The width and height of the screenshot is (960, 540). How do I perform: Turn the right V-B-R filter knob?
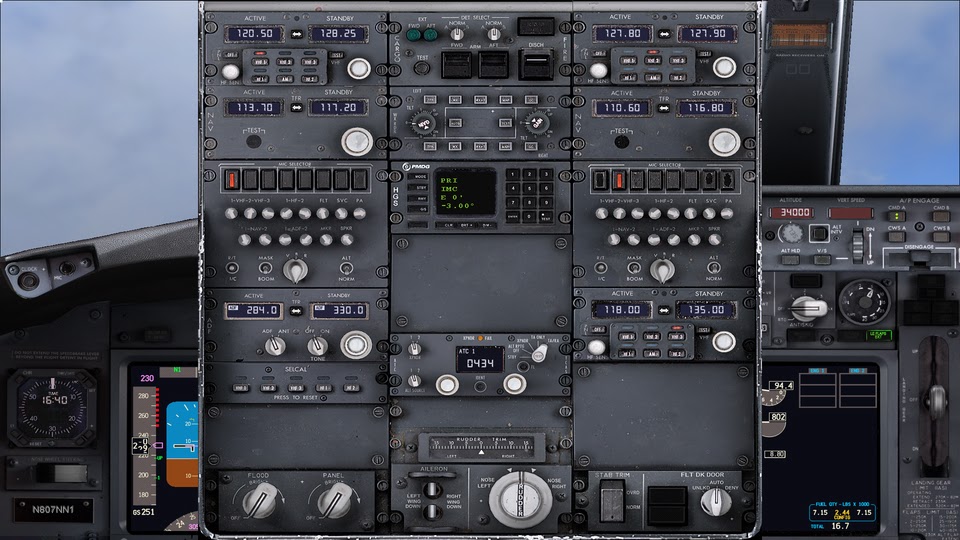click(662, 270)
